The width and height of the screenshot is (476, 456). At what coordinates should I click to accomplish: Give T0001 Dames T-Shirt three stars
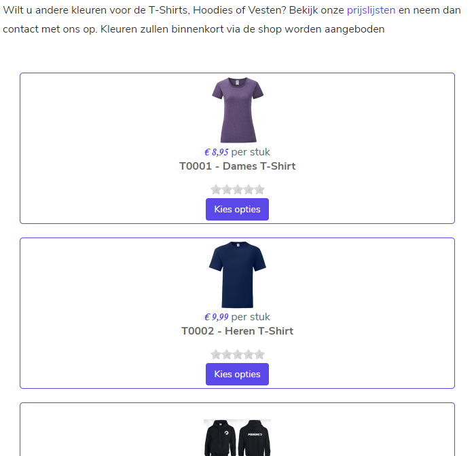[238, 190]
